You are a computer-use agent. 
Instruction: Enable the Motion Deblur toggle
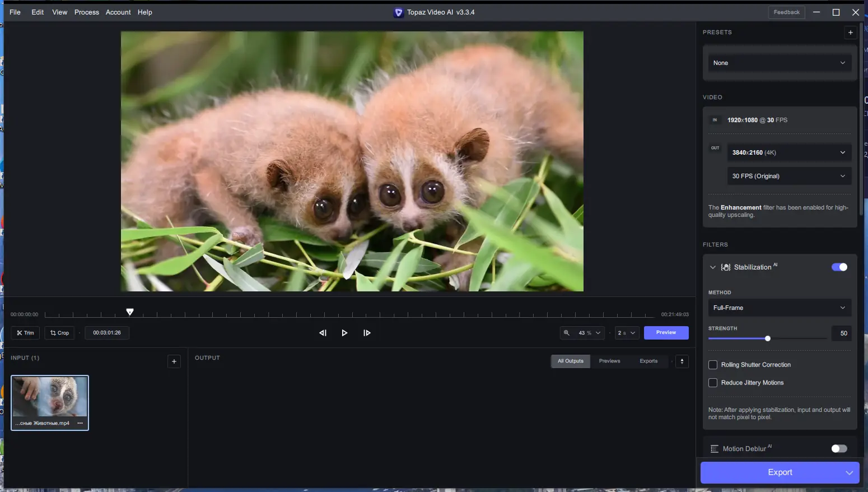pyautogui.click(x=839, y=449)
